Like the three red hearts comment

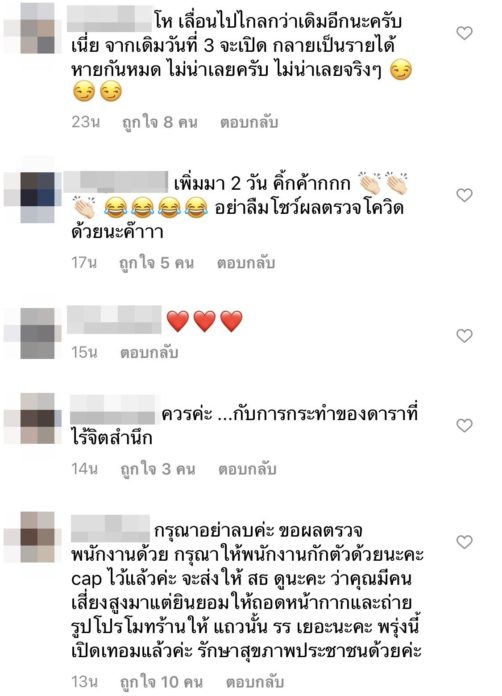pyautogui.click(x=464, y=336)
